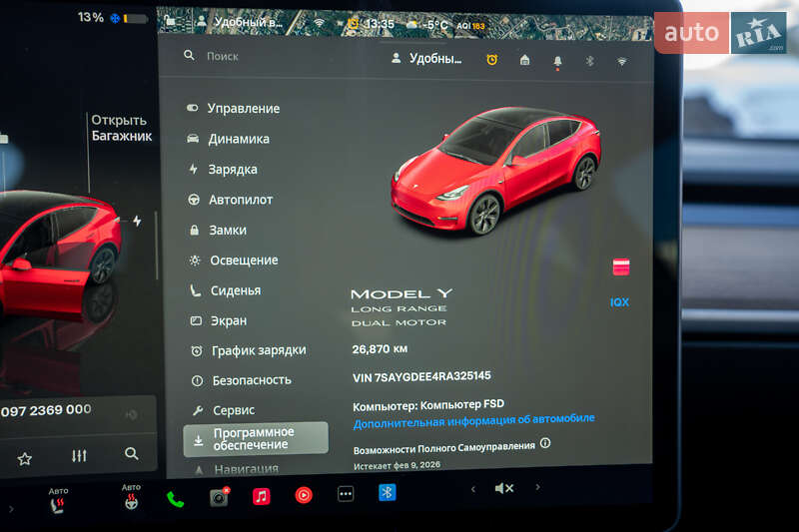The image size is (799, 532).
Task: Open the Сиденья settings
Action: click(x=226, y=290)
